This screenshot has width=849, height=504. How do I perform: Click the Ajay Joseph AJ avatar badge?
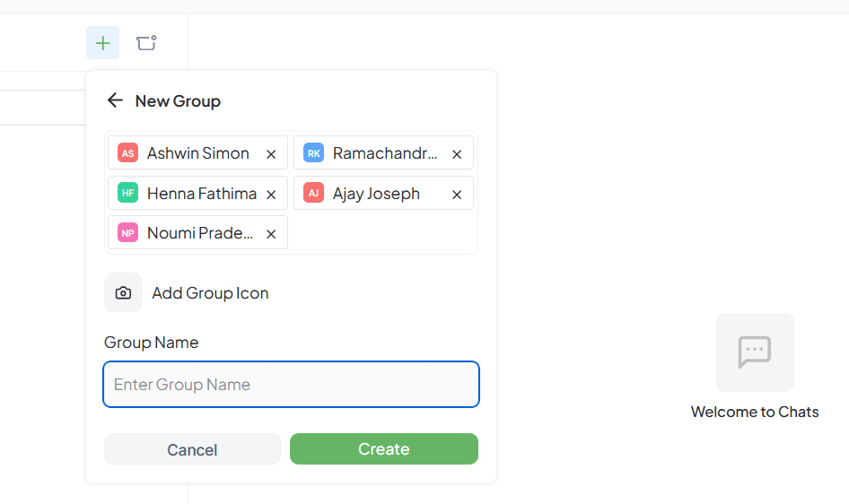(313, 194)
